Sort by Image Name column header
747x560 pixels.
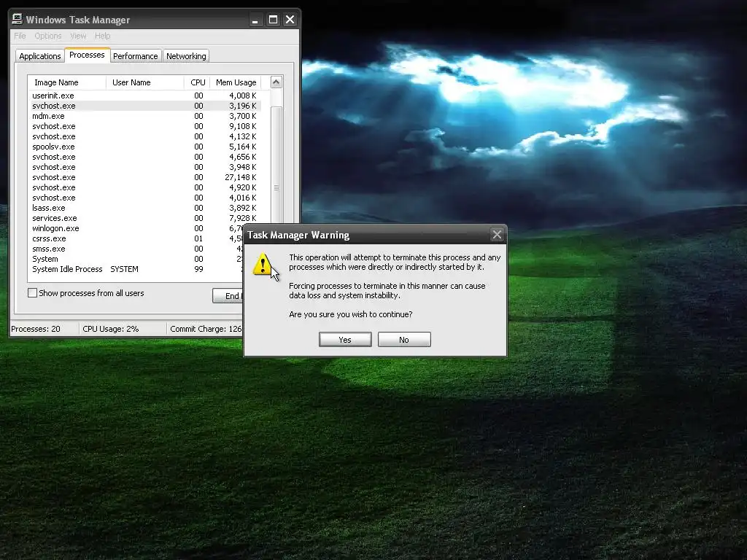point(67,82)
